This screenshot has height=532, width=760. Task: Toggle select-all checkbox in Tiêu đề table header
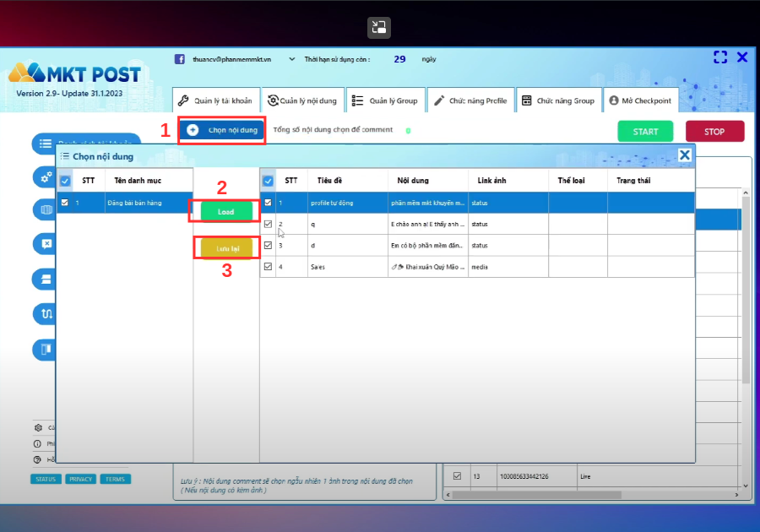click(268, 181)
